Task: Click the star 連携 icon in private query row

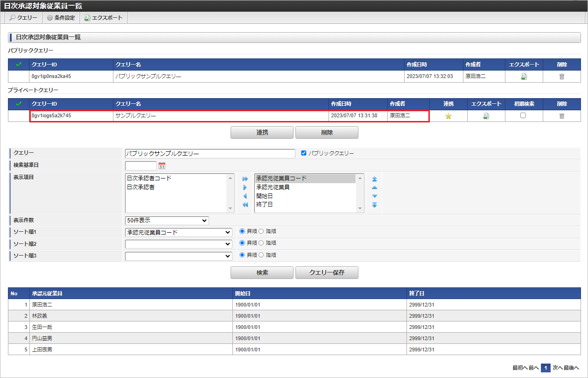Action: coord(448,116)
